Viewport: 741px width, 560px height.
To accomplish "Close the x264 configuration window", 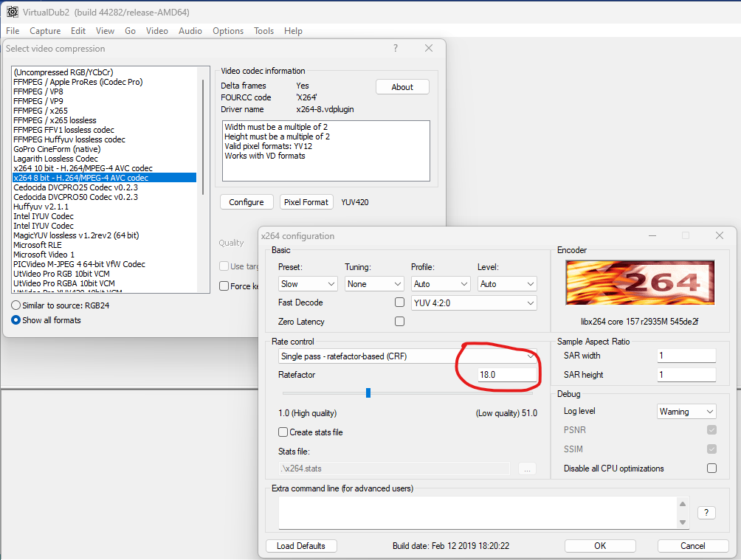I will click(720, 235).
